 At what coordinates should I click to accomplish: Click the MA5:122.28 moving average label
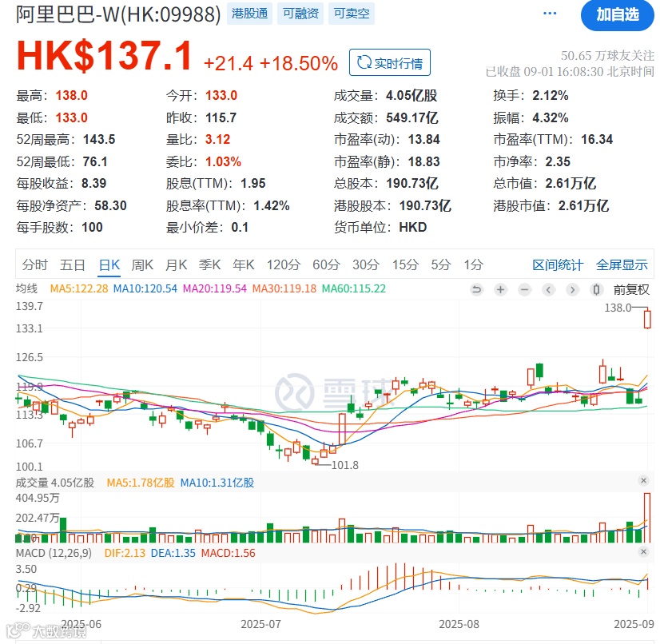79,288
